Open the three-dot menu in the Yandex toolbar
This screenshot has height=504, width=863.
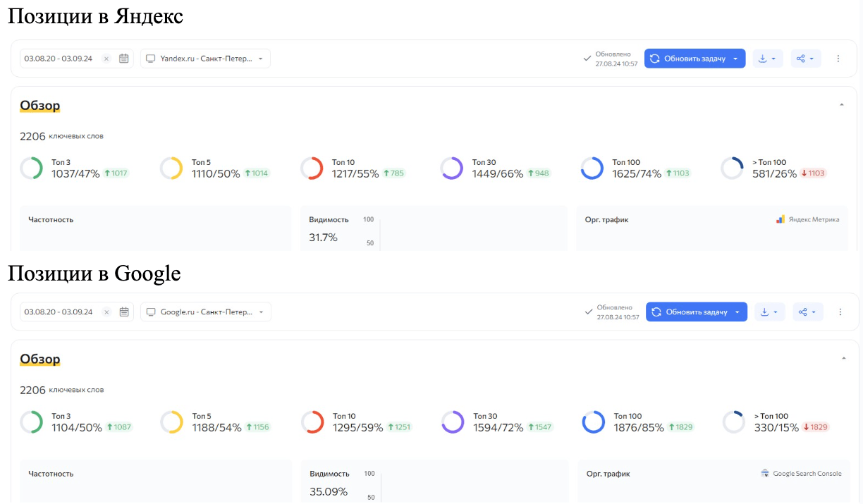(x=838, y=59)
